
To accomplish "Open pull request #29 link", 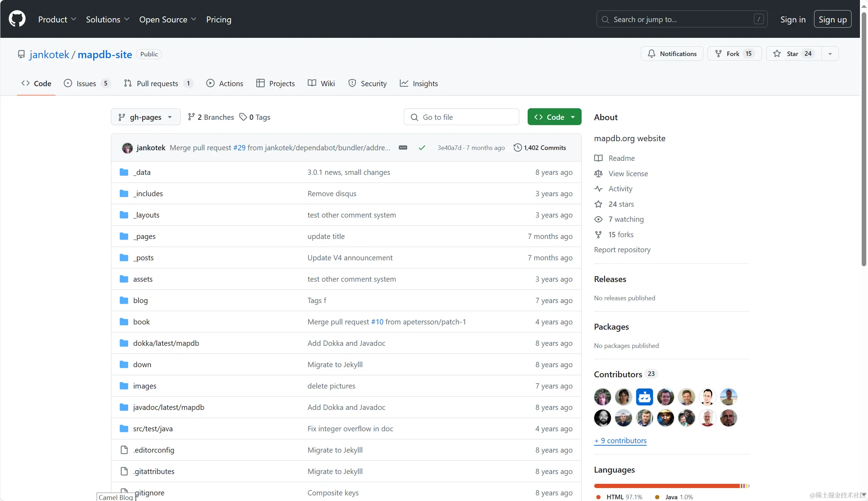I will [x=239, y=147].
